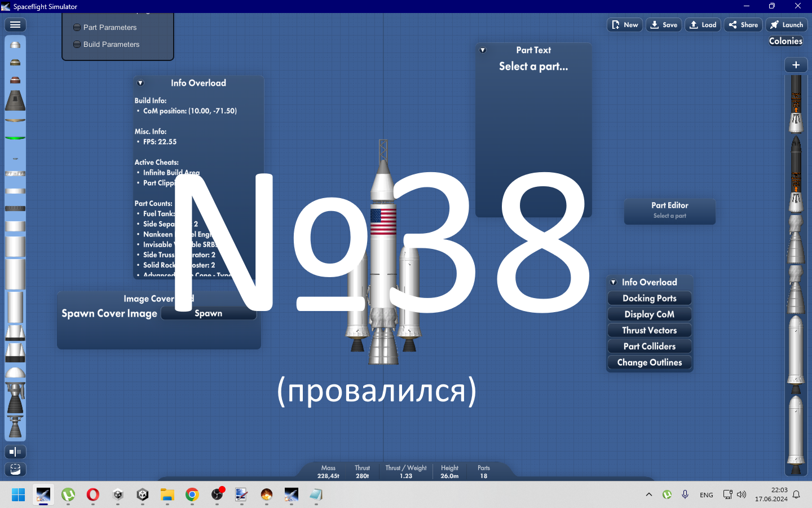The image size is (812, 508).
Task: Open OBS Studio from the taskbar
Action: click(217, 495)
